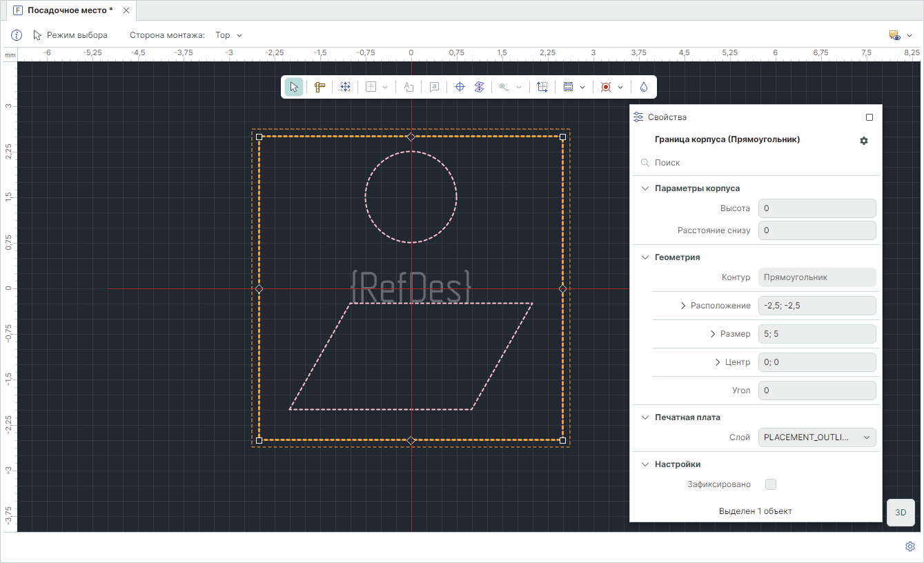Open the Сторона монтажа Top dropdown
This screenshot has width=924, height=563.
pyautogui.click(x=229, y=35)
